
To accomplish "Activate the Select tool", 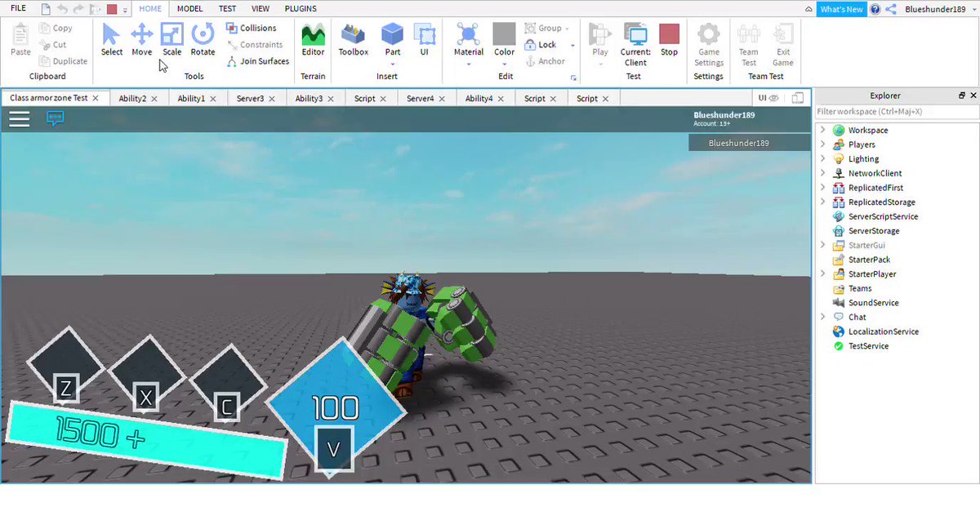I will click(x=112, y=39).
